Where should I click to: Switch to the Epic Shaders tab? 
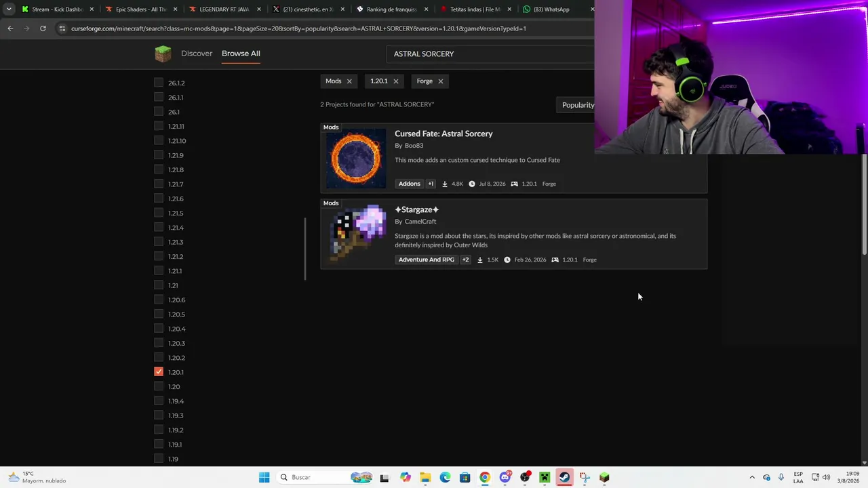pyautogui.click(x=141, y=9)
